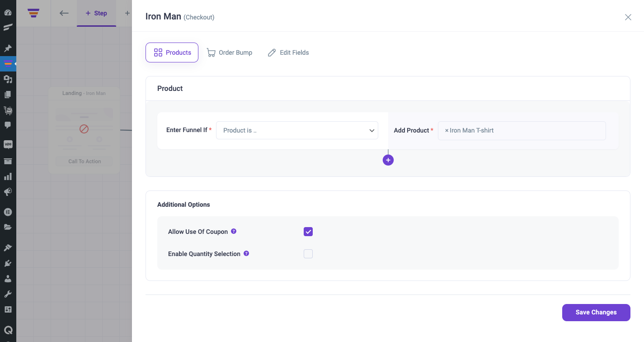This screenshot has width=644, height=342.
Task: Open the Tools wrench sidebar icon
Action: point(8,294)
